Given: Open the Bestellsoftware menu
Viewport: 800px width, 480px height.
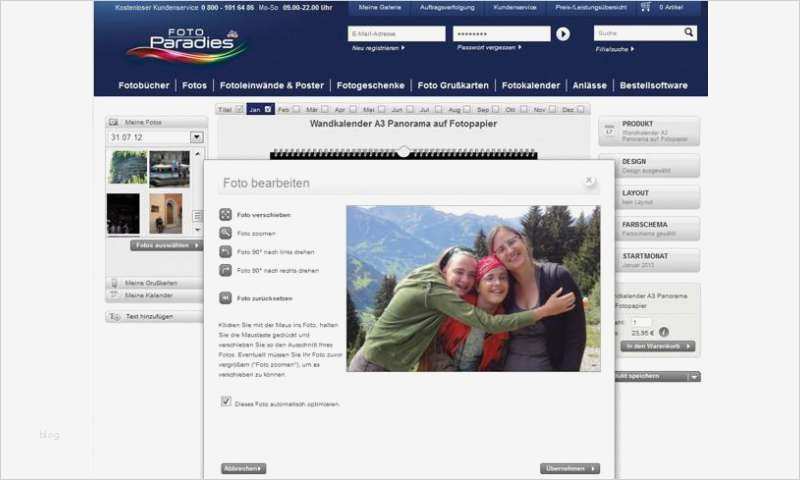Looking at the screenshot, I should click(x=654, y=86).
